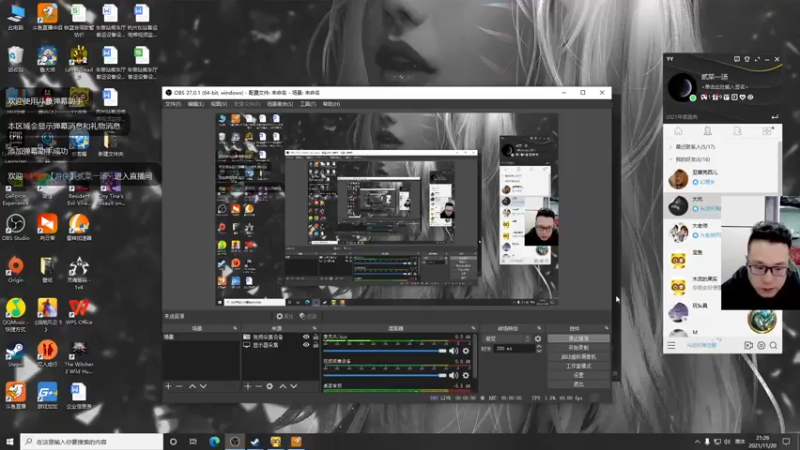Toggle lock on 视频采集设备 source

point(316,337)
